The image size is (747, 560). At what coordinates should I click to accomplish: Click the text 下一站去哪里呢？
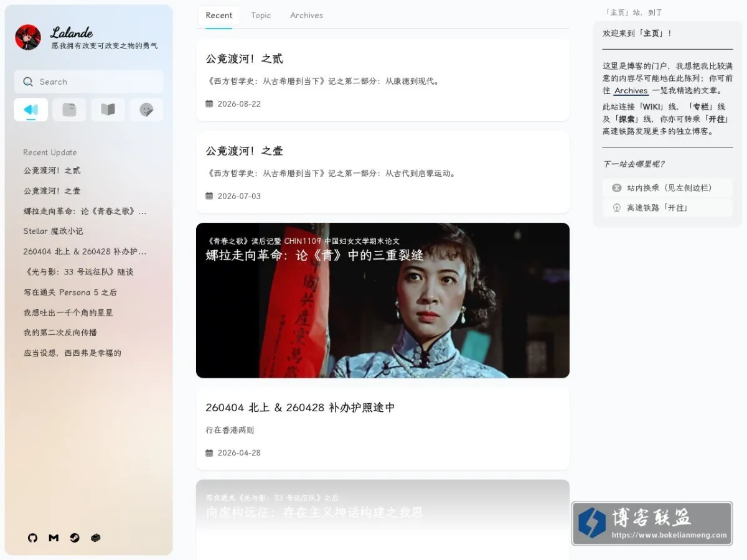coord(634,164)
